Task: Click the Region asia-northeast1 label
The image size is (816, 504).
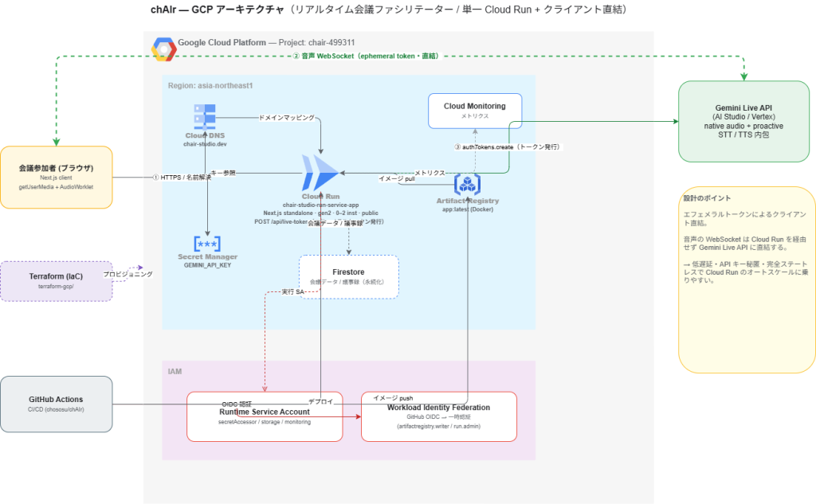Action: coord(210,85)
